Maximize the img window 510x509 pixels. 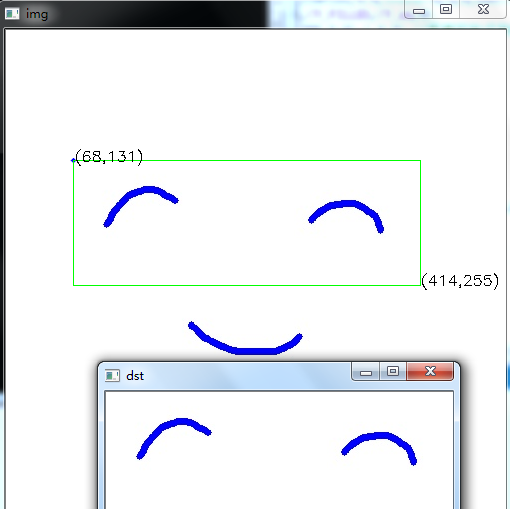tap(446, 9)
